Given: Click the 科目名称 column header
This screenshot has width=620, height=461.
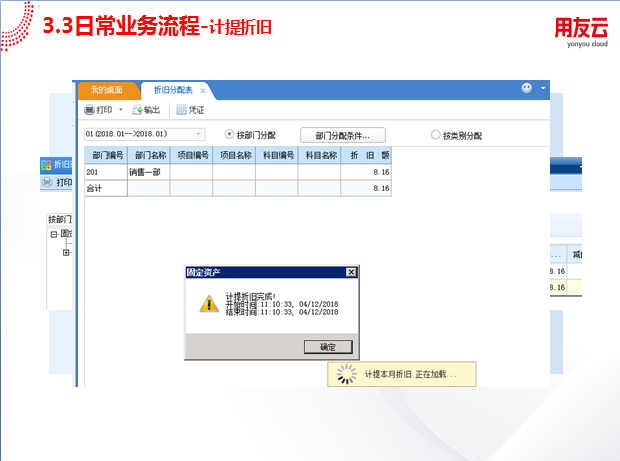Looking at the screenshot, I should (319, 155).
